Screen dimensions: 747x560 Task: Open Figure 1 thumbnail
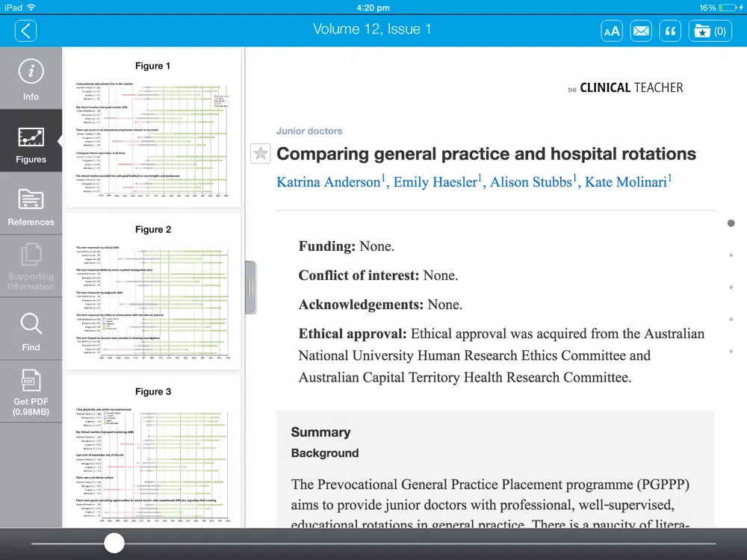(x=153, y=129)
